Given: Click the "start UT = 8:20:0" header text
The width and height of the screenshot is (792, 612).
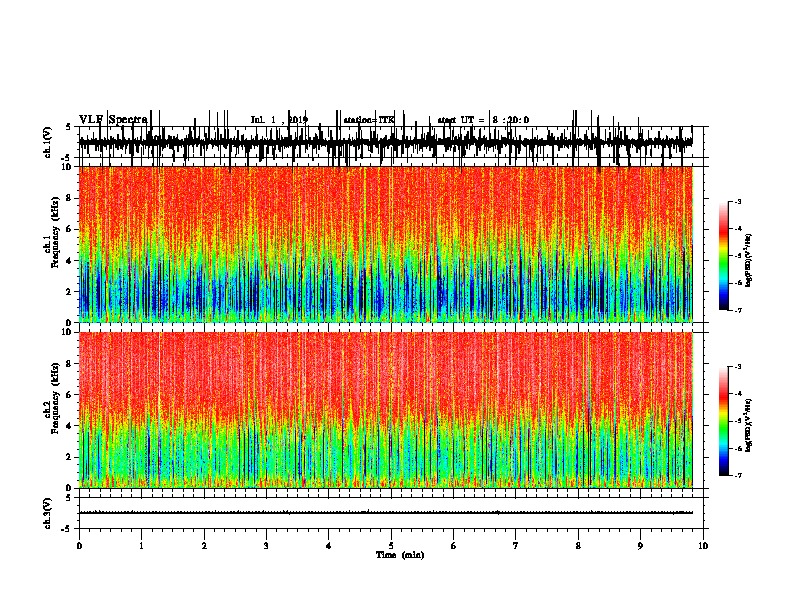Looking at the screenshot, I should point(483,120).
